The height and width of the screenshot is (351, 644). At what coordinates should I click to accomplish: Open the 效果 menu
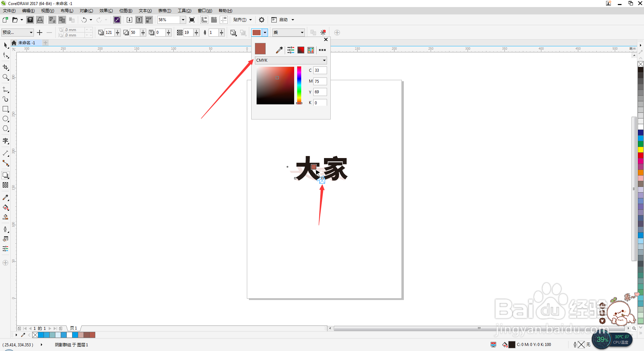point(106,11)
